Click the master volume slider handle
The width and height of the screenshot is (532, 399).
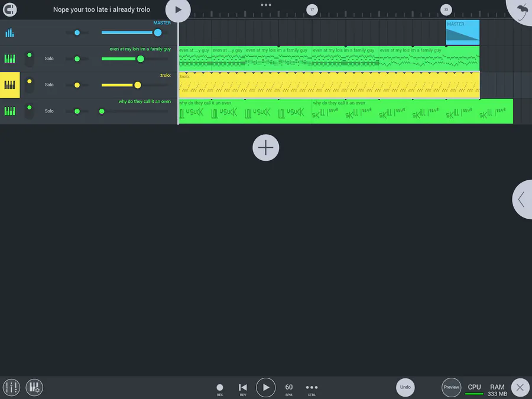[x=158, y=33]
